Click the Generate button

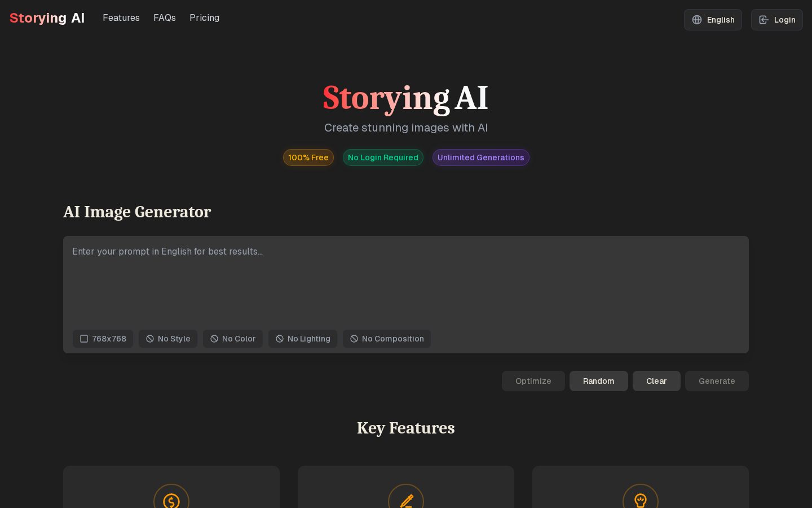click(717, 381)
